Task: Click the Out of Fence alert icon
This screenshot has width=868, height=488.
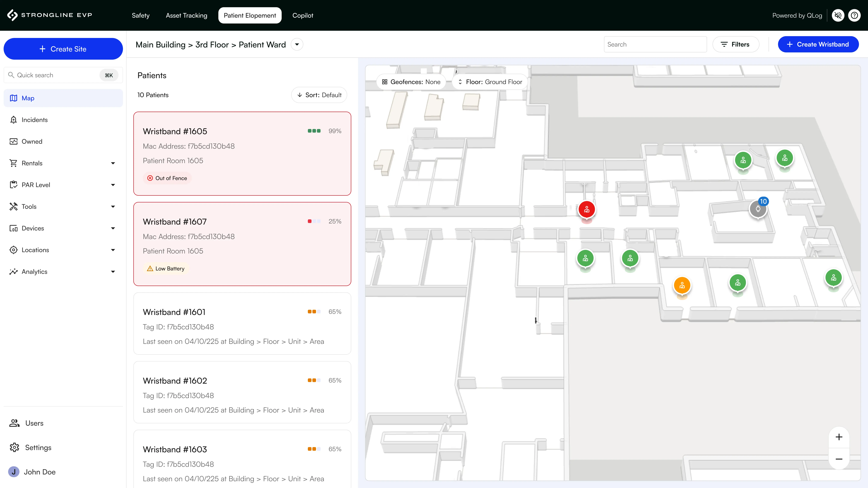Action: 150,178
